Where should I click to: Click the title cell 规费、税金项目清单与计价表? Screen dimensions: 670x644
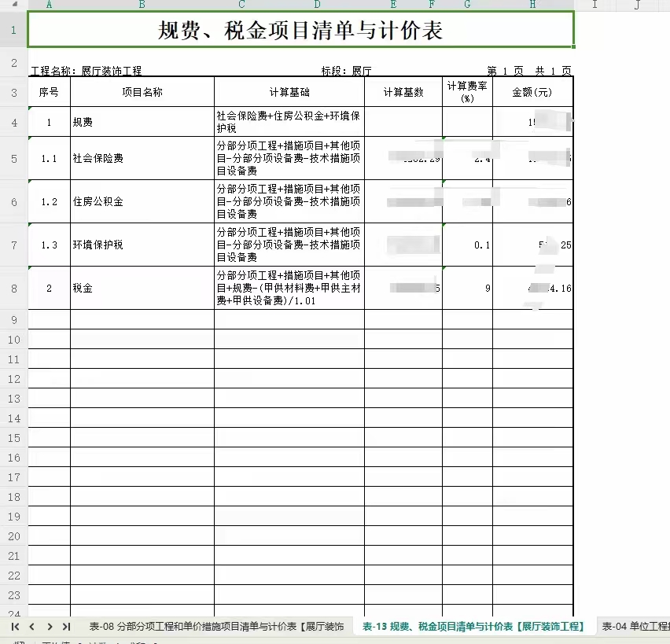pos(300,30)
